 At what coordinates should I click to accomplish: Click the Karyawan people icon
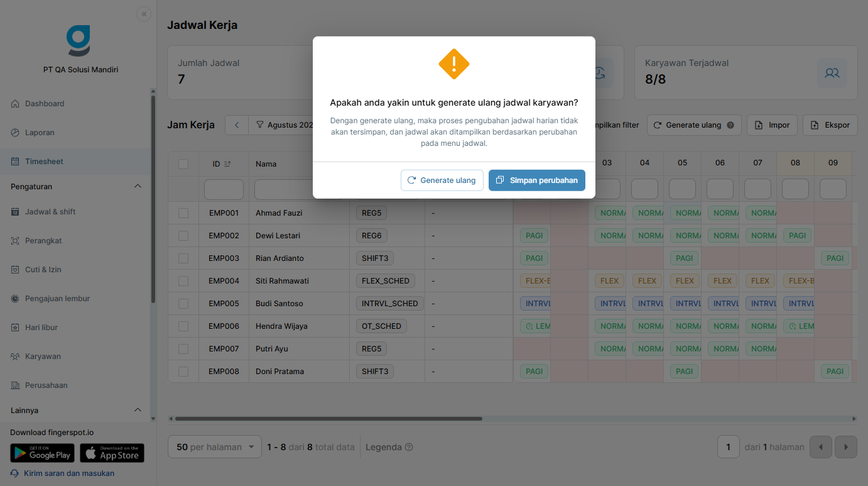[x=16, y=356]
